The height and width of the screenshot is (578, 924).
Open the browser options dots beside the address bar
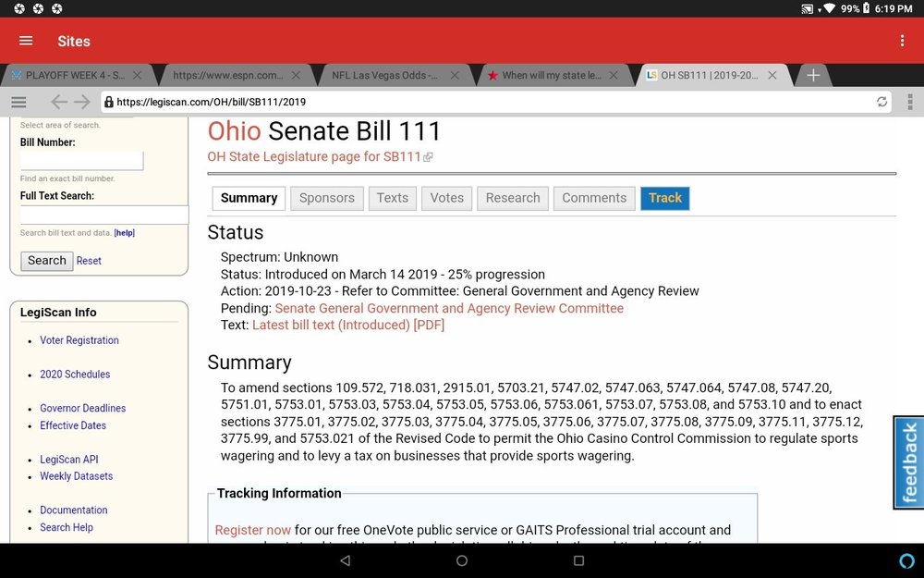(x=910, y=102)
